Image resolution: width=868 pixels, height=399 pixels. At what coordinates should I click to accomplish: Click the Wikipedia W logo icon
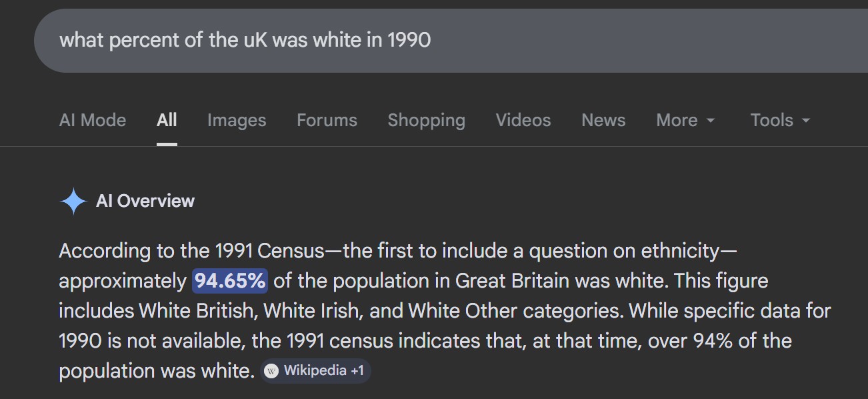click(x=271, y=371)
